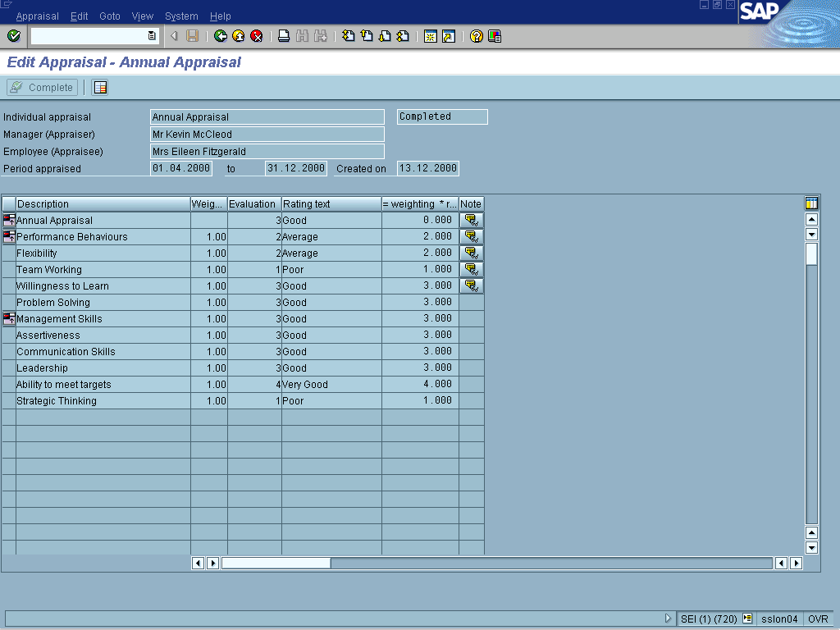Screen dimensions: 840x630
Task: Open the Appraisal menu
Action: click(38, 16)
